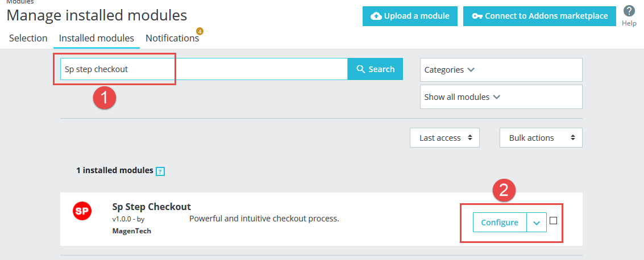Open the Last access sort dropdown
This screenshot has width=644, height=260.
point(445,138)
